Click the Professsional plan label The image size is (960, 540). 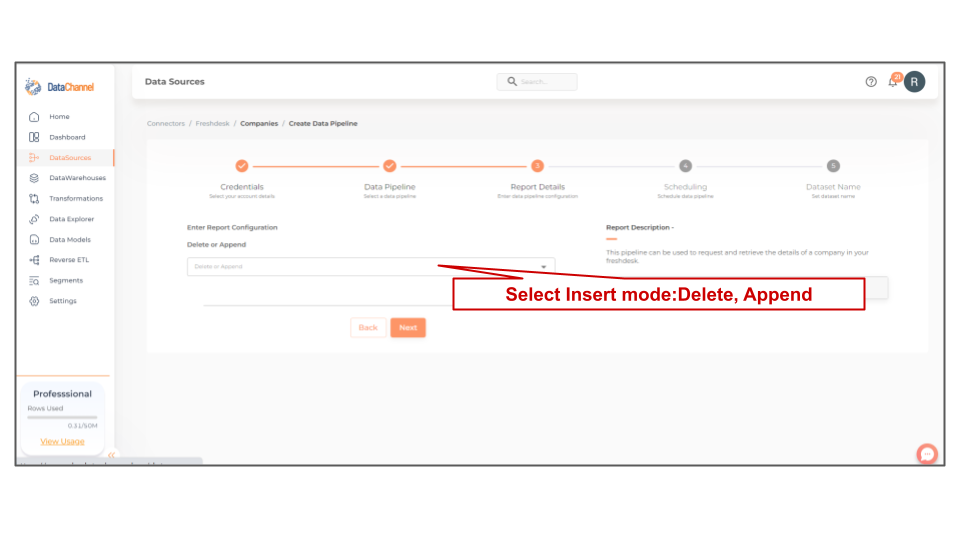pyautogui.click(x=62, y=394)
